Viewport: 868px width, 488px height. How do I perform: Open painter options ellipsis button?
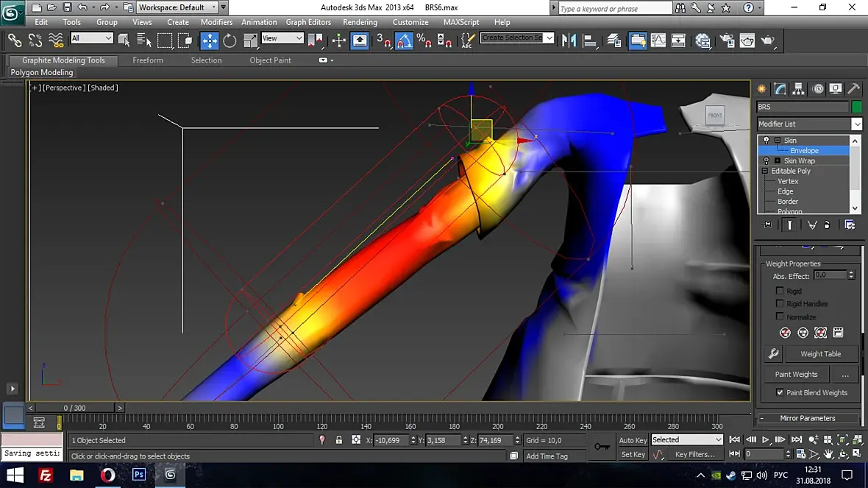[844, 375]
